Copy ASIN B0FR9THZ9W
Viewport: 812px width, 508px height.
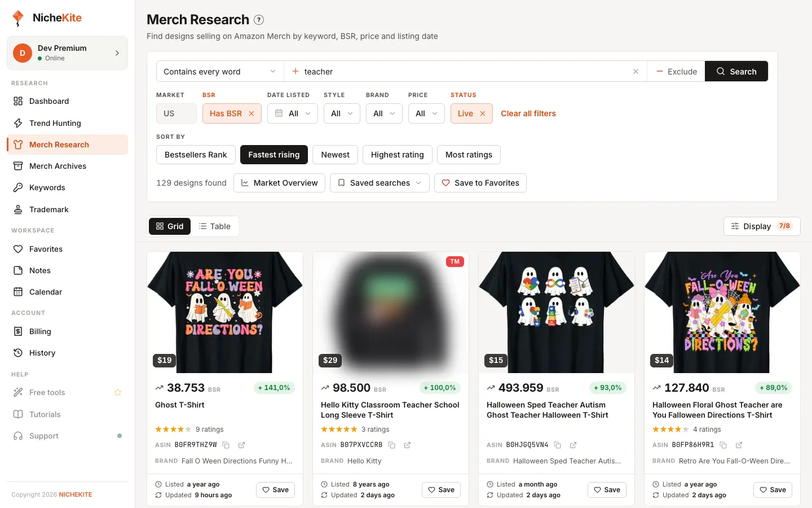click(226, 445)
